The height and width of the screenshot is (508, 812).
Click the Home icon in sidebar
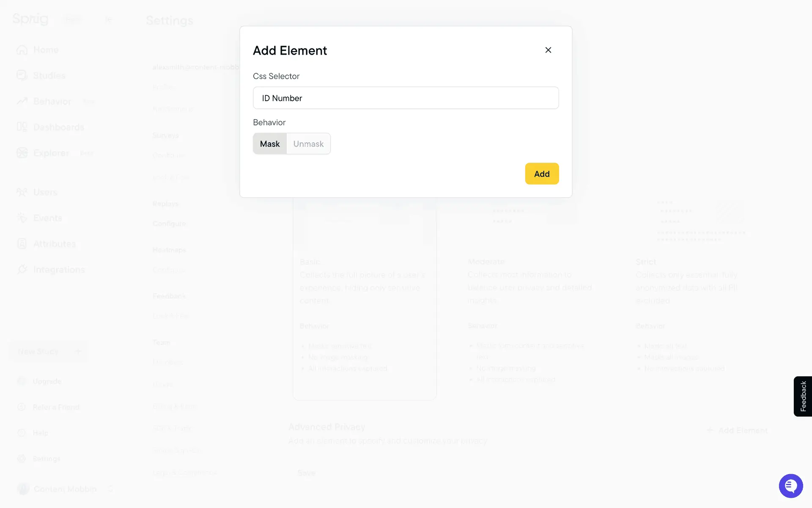[x=22, y=50]
